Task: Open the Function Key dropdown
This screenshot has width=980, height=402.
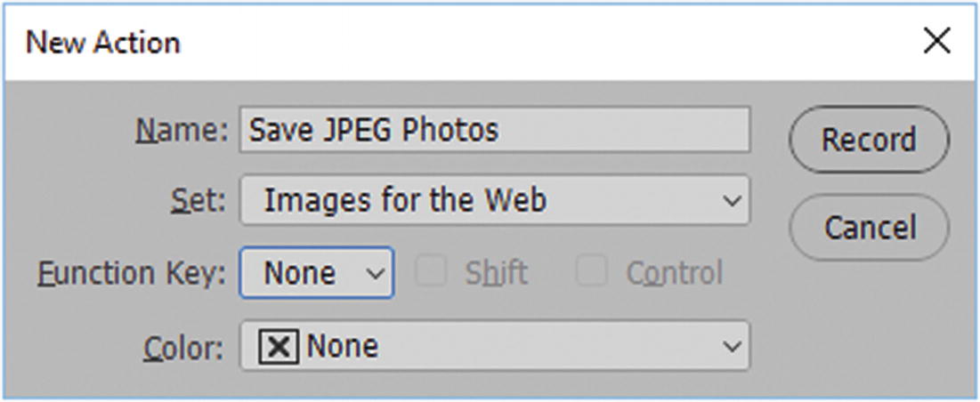Action: pyautogui.click(x=316, y=273)
